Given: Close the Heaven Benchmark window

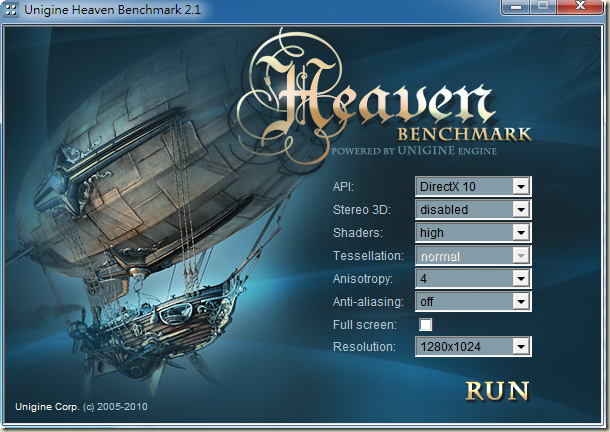Looking at the screenshot, I should [580, 7].
